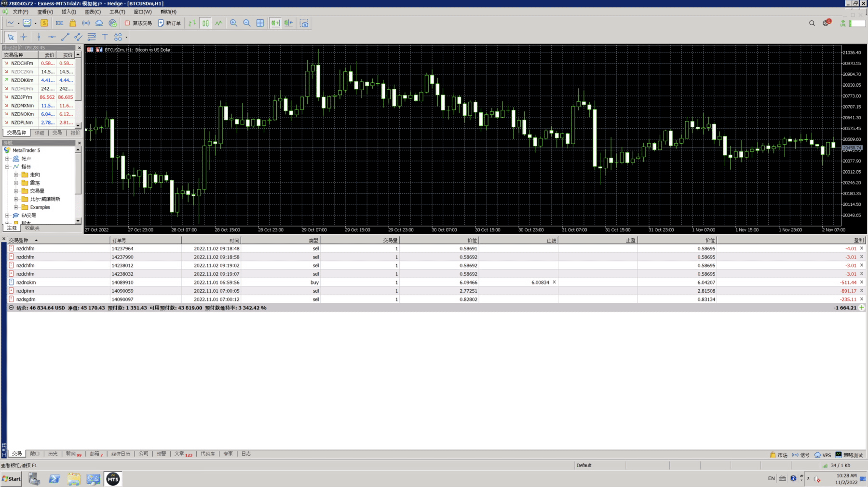Switch Market Watch to 详细 tab
The width and height of the screenshot is (868, 487).
tap(40, 133)
